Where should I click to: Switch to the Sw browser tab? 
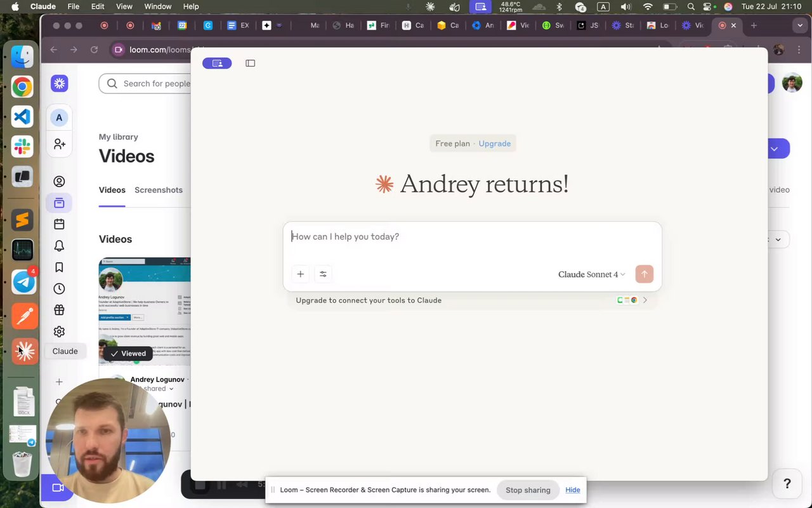553,25
